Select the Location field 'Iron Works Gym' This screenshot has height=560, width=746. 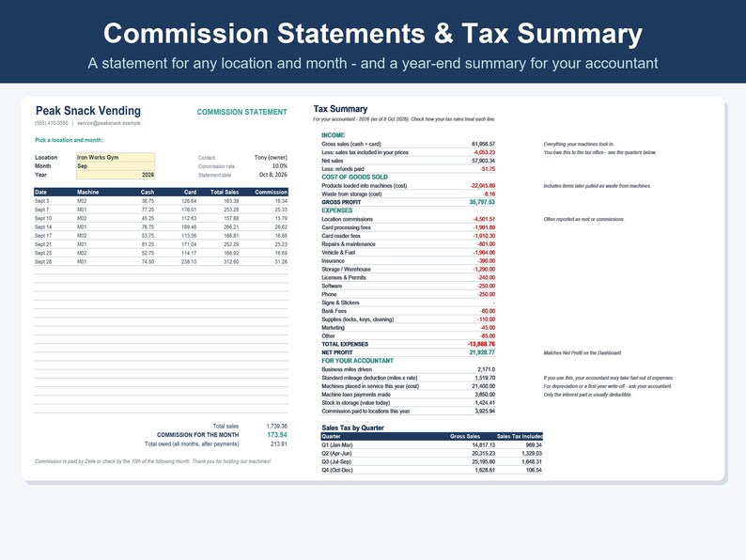(x=116, y=158)
